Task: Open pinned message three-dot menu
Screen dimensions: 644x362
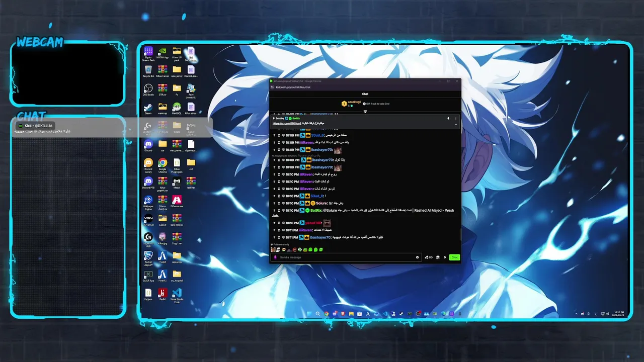Action: click(456, 119)
